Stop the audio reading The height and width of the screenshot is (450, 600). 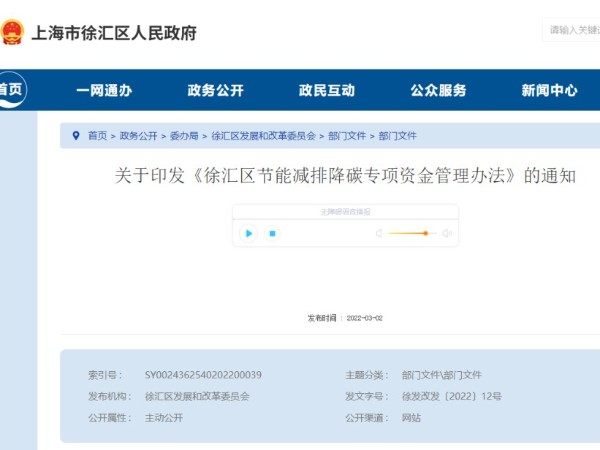pos(272,233)
